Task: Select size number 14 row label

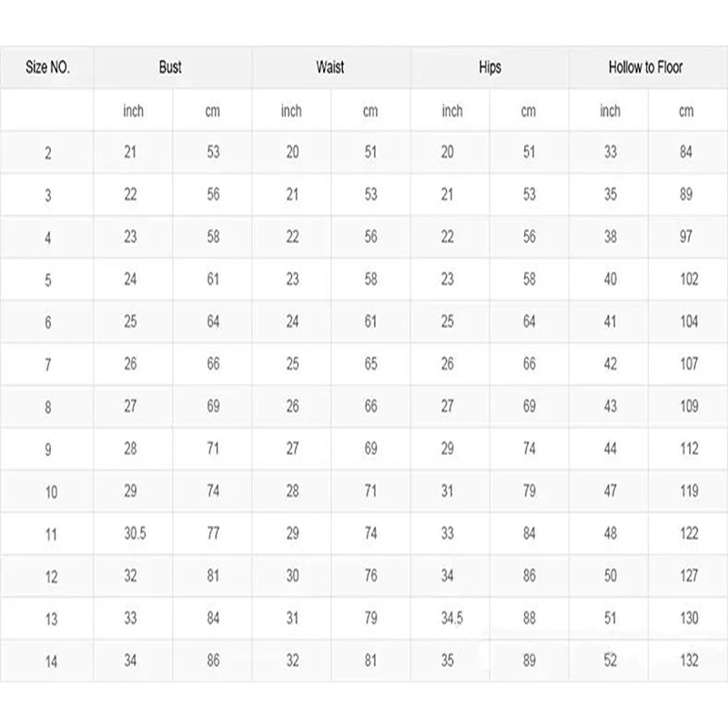Action: point(51,662)
